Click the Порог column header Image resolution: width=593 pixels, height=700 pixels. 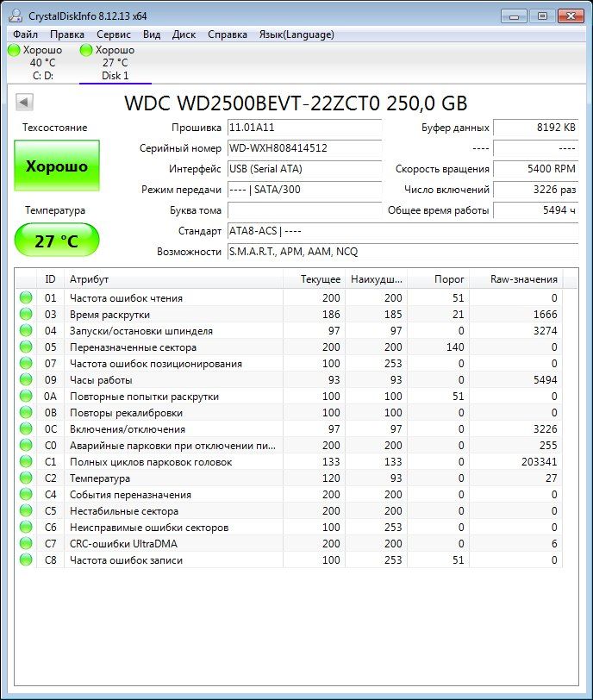pyautogui.click(x=438, y=279)
